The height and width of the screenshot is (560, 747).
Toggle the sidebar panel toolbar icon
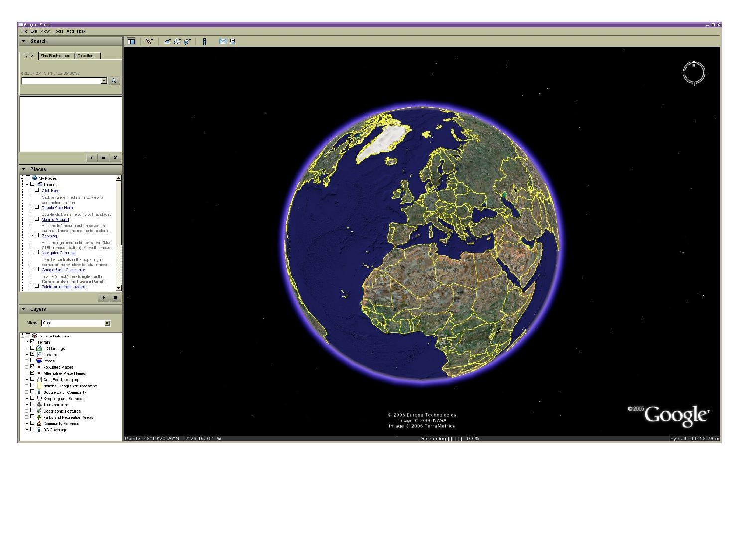click(131, 41)
